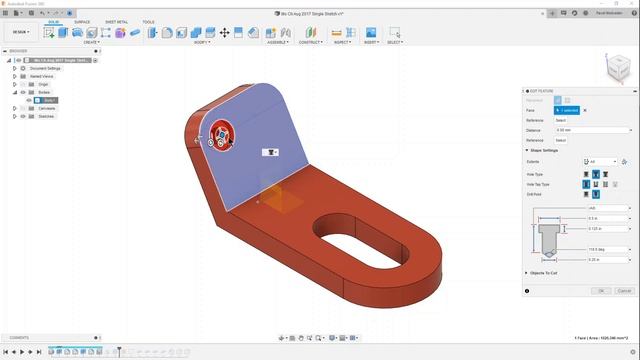Screen dimensions: 640x360
Task: Select the Insert image icon
Action: coord(371,33)
